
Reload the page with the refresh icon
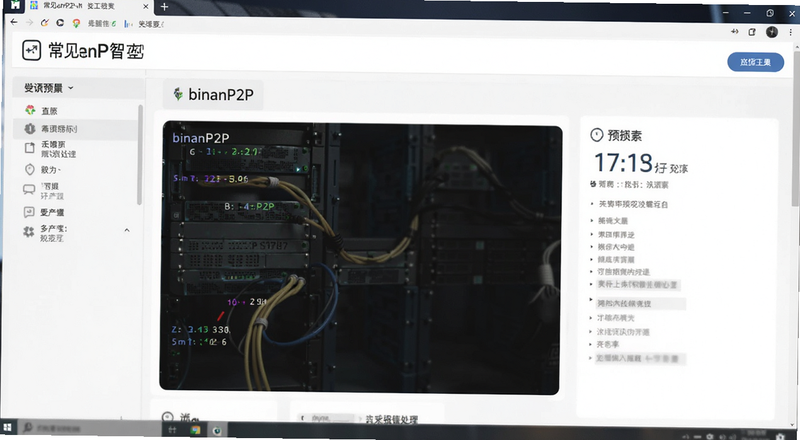(60, 23)
